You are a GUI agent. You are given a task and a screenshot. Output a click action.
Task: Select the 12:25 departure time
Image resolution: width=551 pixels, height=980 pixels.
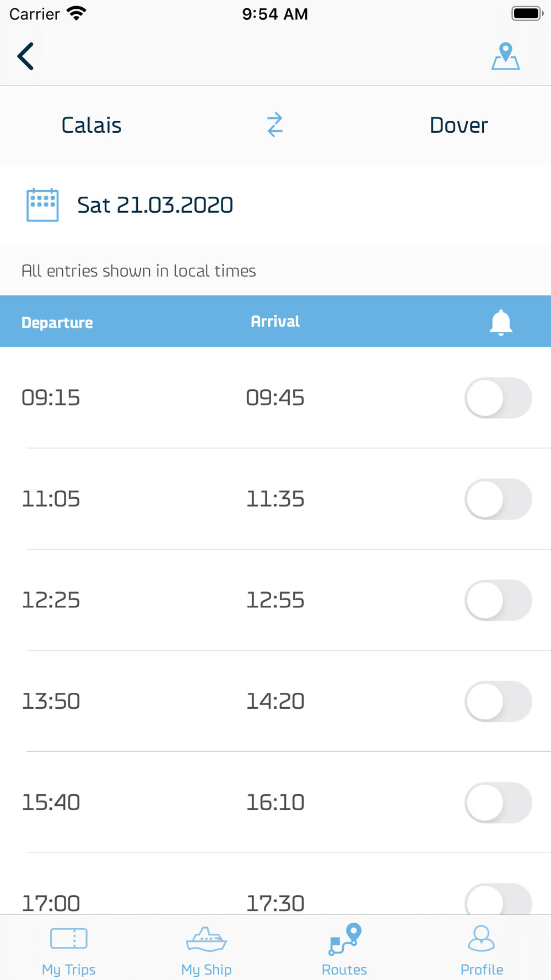pyautogui.click(x=51, y=600)
